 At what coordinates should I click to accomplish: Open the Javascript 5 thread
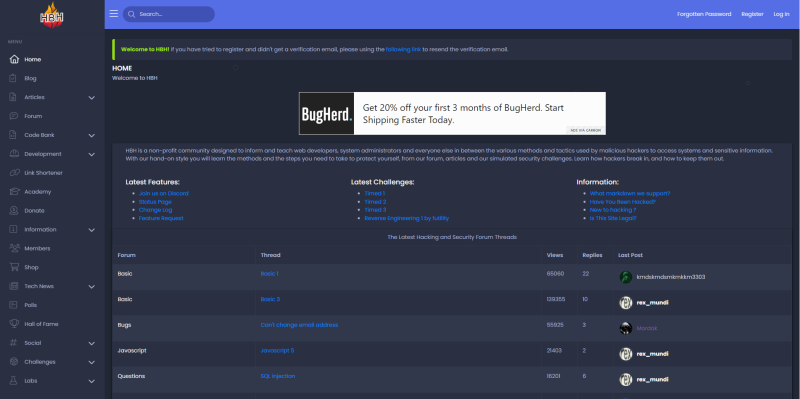click(277, 351)
